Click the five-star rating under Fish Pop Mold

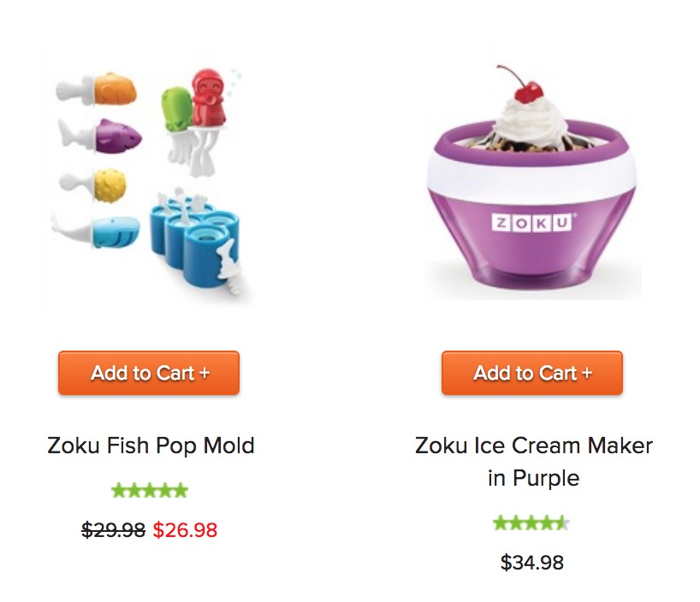click(x=150, y=491)
